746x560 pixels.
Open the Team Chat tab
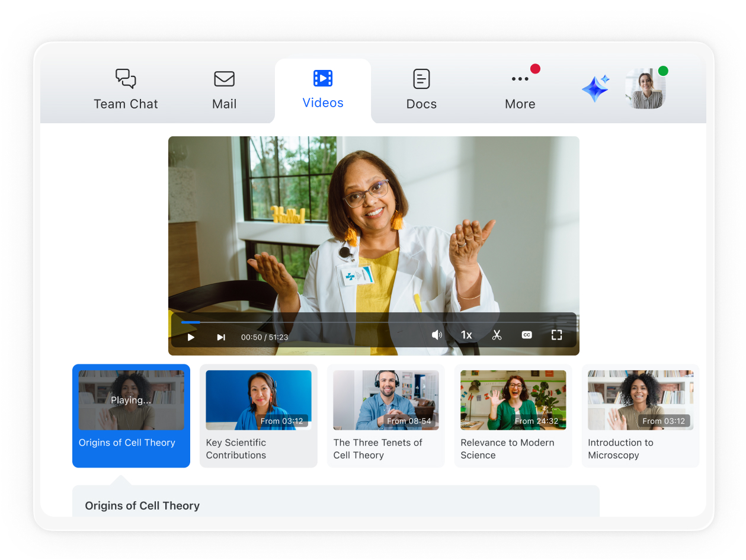click(126, 90)
